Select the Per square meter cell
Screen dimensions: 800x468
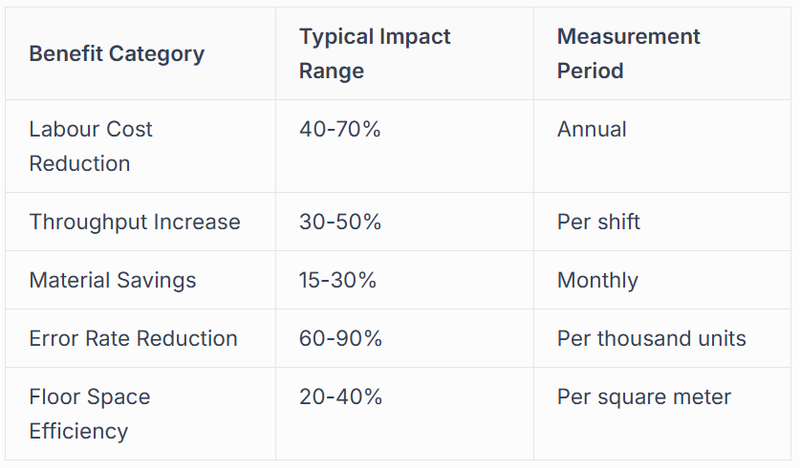tap(644, 397)
